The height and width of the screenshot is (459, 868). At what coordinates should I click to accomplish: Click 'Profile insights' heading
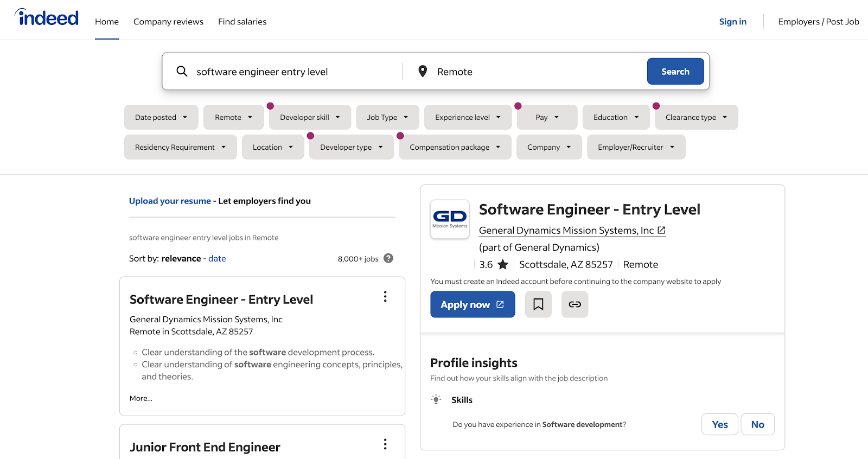point(474,362)
